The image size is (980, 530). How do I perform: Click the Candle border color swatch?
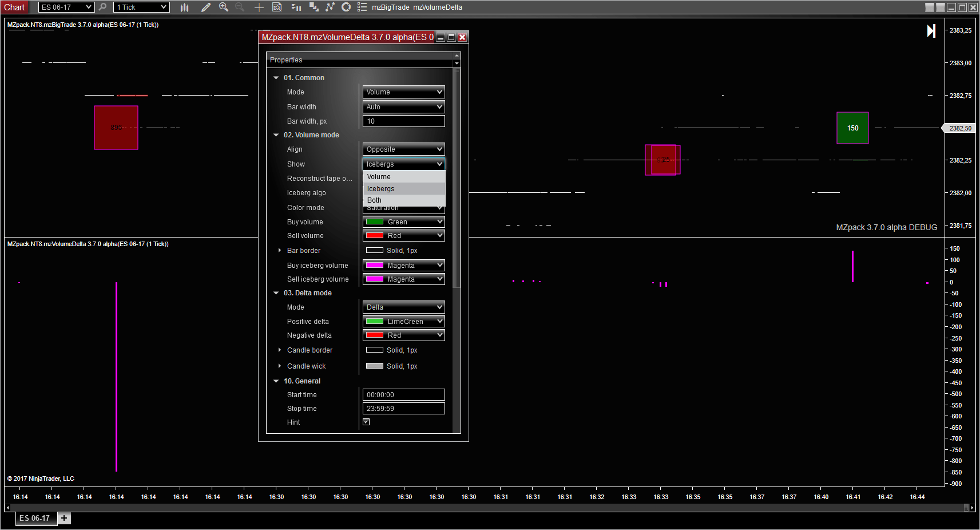tap(375, 350)
